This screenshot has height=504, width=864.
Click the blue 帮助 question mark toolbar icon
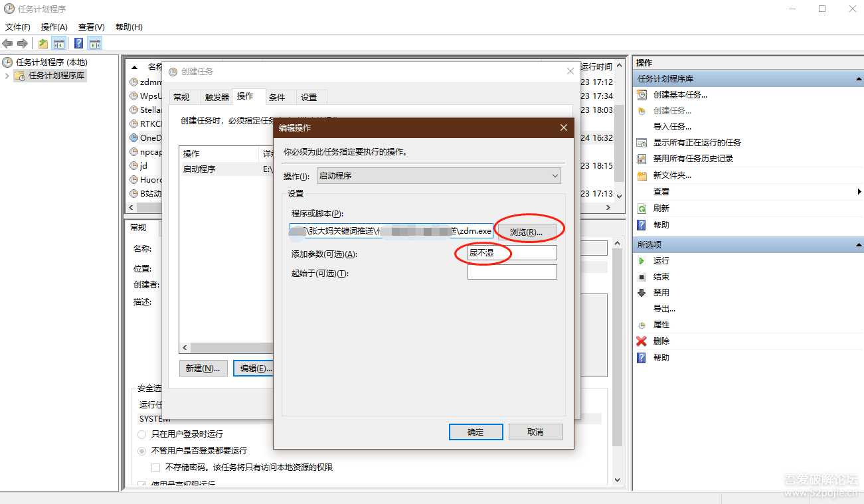(x=78, y=42)
